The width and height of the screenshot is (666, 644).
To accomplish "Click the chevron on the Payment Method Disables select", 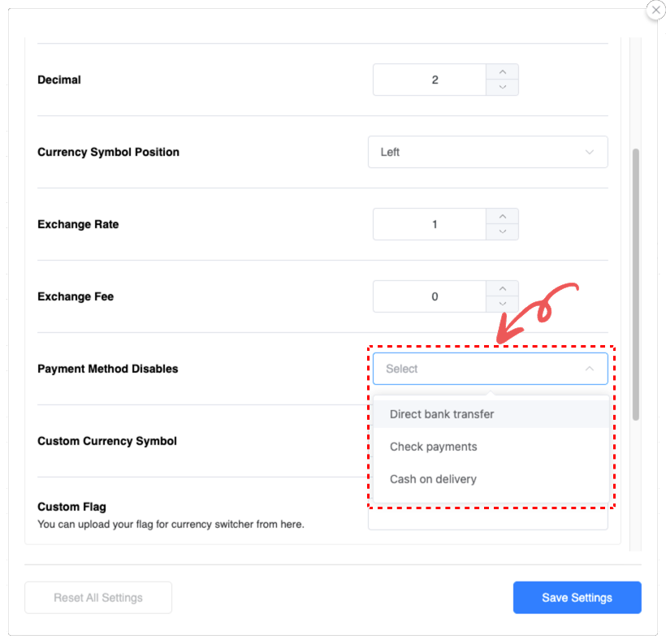I will point(591,368).
